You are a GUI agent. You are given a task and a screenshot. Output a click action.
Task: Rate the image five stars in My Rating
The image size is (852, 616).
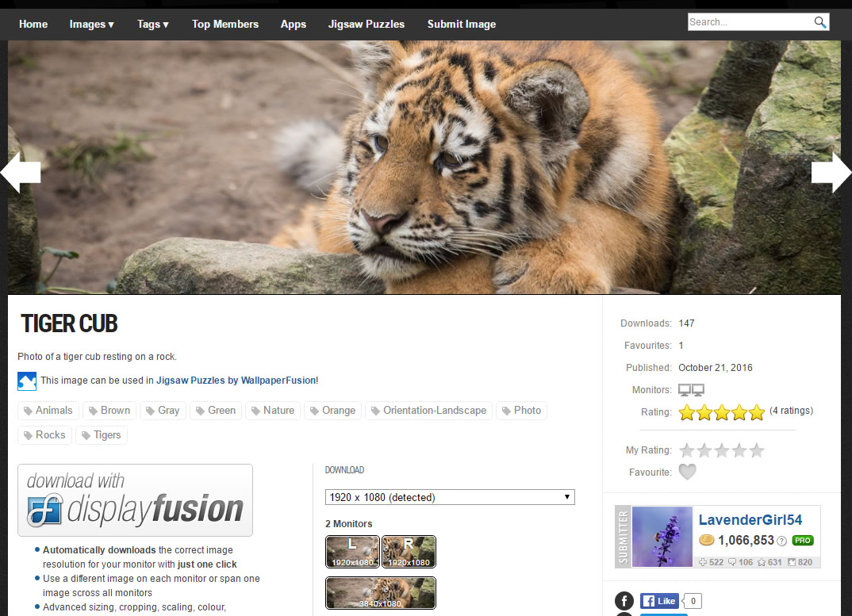point(757,450)
